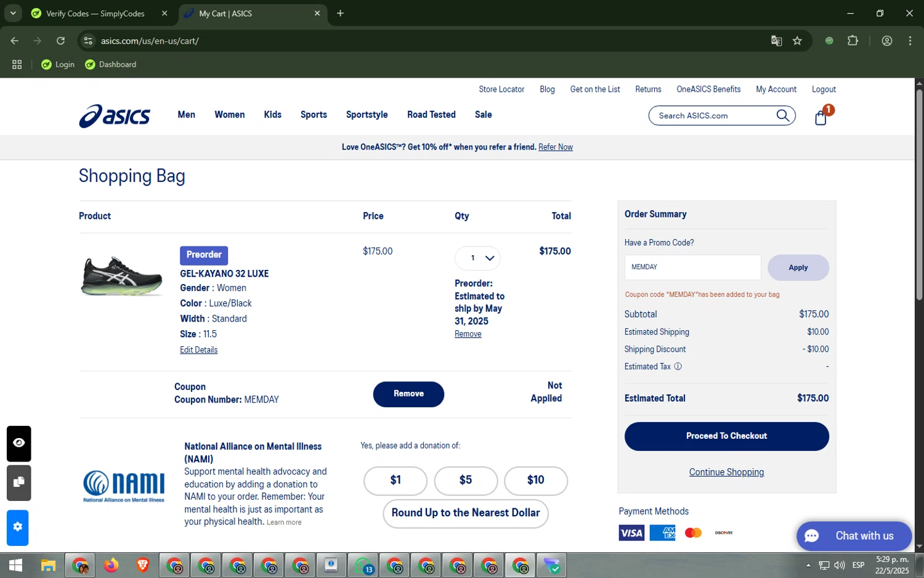
Task: Click the translate page icon
Action: [x=776, y=41]
